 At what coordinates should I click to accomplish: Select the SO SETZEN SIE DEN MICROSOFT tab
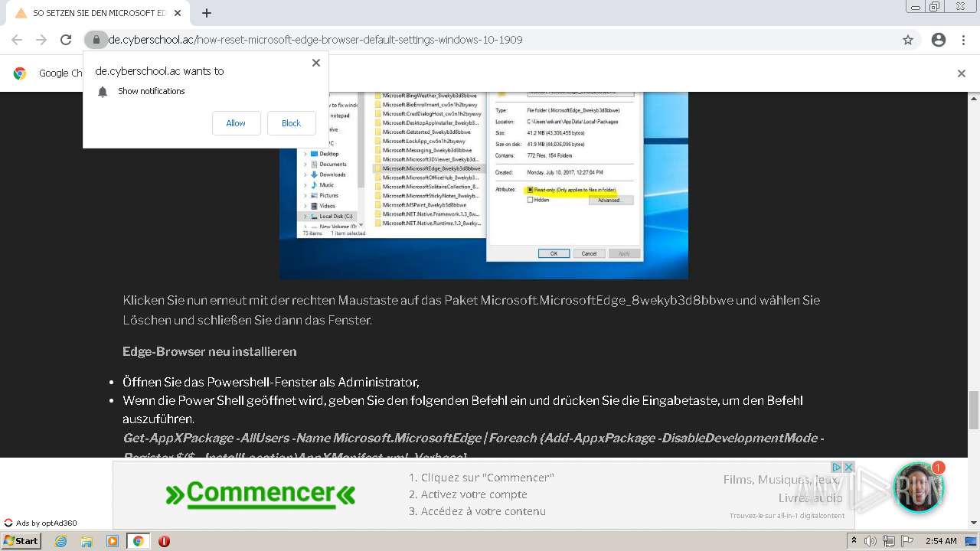[x=98, y=13]
